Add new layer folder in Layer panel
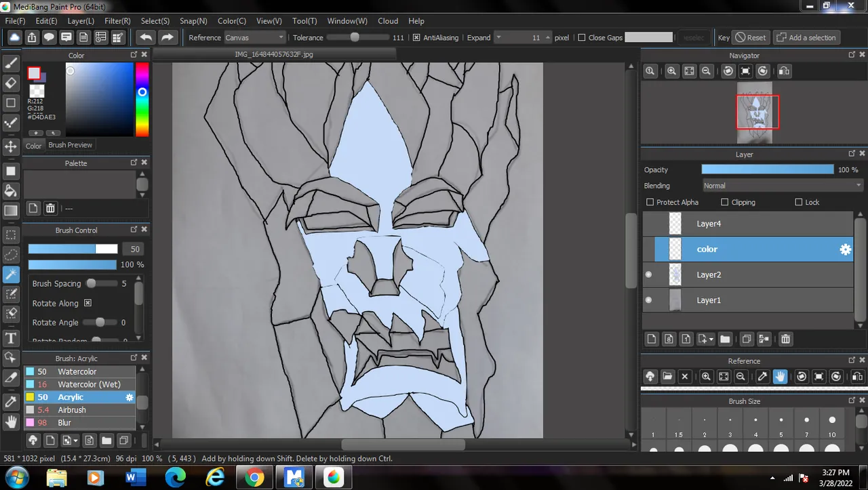Screen dimensions: 868x490 coord(724,339)
